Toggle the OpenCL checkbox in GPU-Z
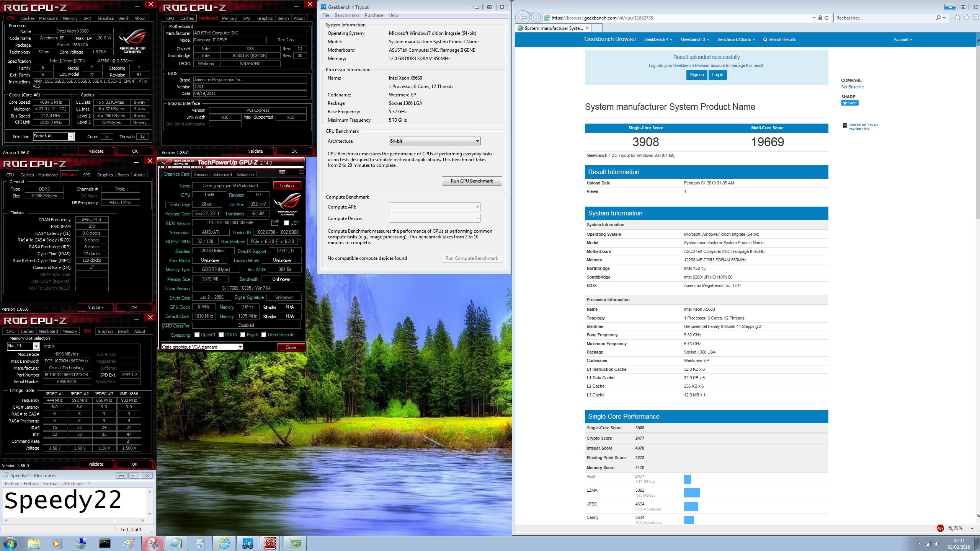Viewport: 980px width, 551px height. click(197, 335)
